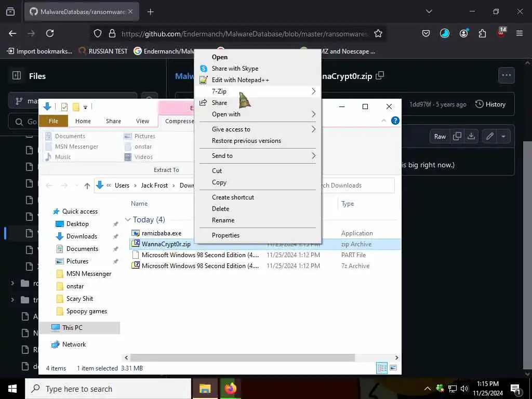Collapse the GitHub Files side panel
Image resolution: width=532 pixels, height=399 pixels.
coord(16,76)
